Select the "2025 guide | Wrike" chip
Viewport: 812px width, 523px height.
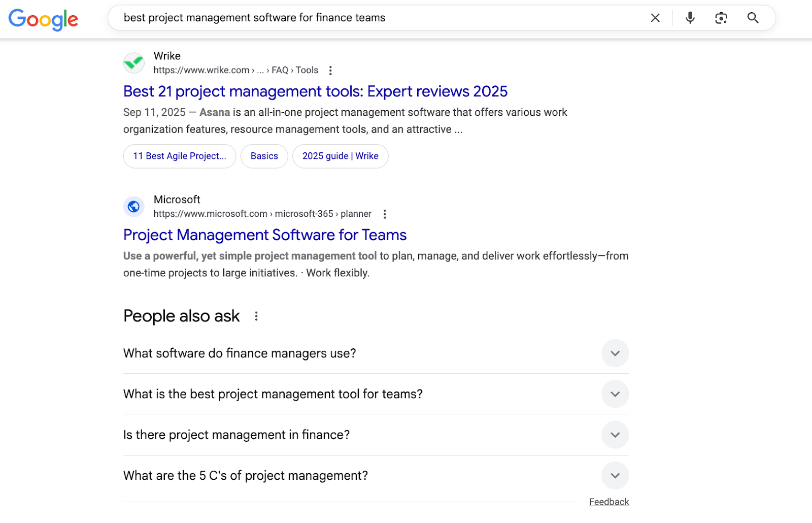(x=340, y=156)
